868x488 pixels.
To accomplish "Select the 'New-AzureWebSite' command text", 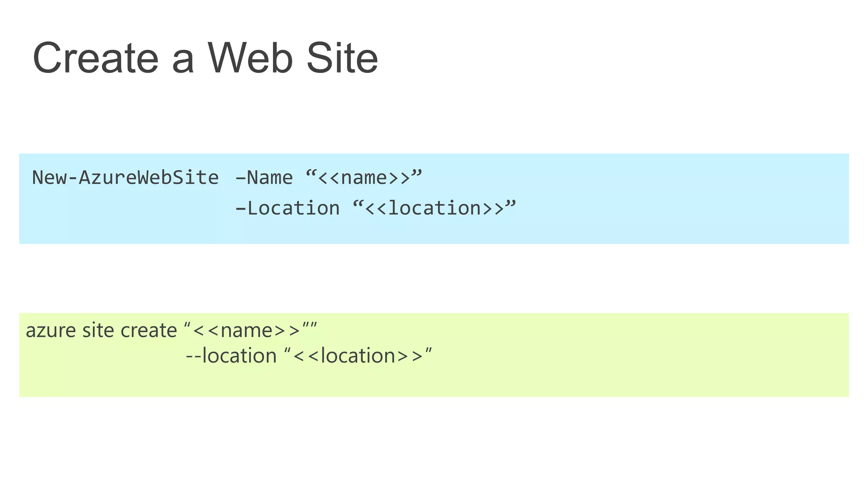I will [125, 177].
